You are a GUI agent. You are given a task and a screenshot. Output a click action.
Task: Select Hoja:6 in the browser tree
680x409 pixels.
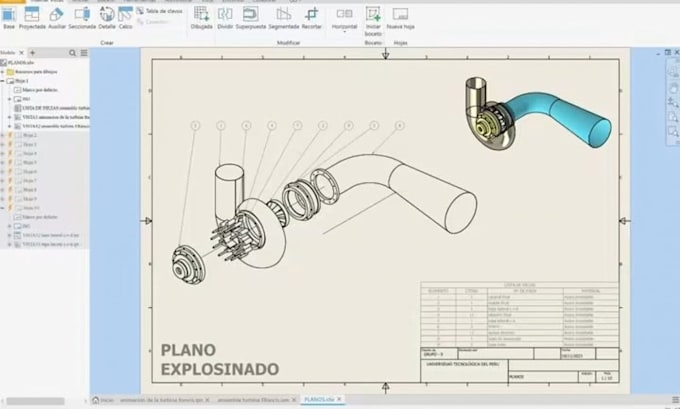[26, 172]
